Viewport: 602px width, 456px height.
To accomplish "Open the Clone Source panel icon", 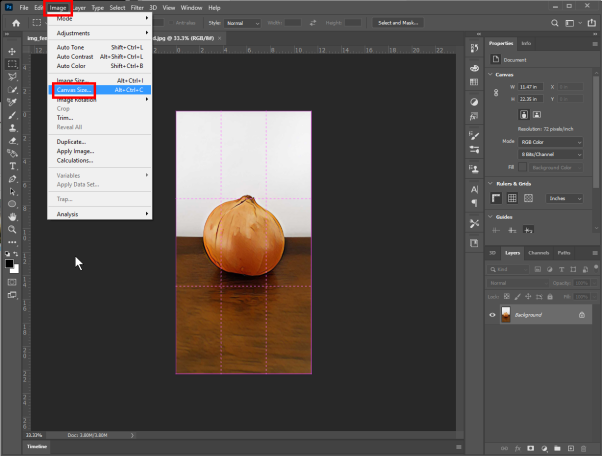I will coord(474,169).
